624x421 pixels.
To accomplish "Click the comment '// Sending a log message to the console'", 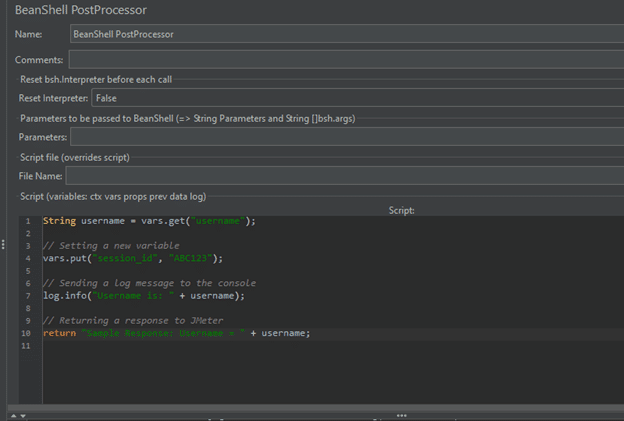I will [x=149, y=283].
